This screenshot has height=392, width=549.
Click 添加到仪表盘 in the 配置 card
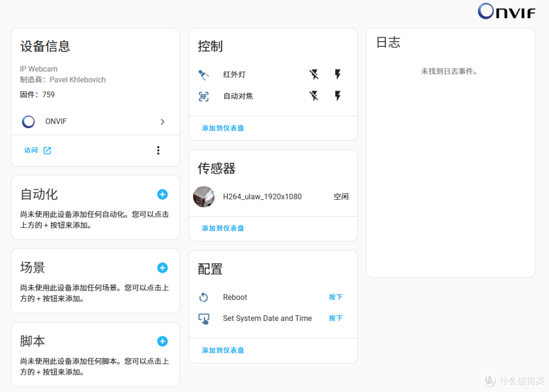point(223,350)
